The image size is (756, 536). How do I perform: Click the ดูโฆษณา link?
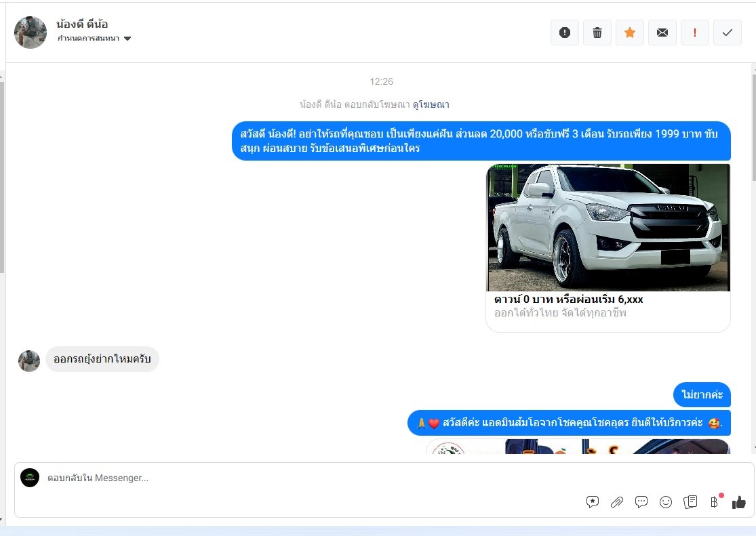pyautogui.click(x=431, y=104)
